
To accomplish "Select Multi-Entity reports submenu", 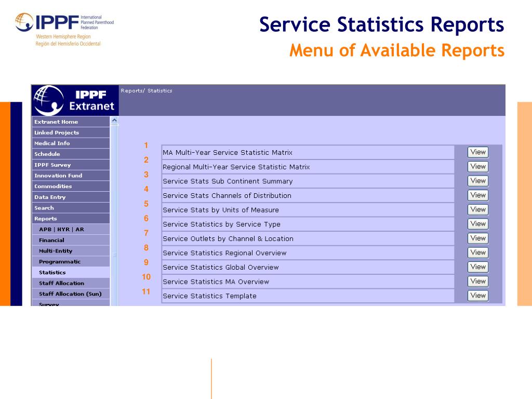I will [71, 251].
